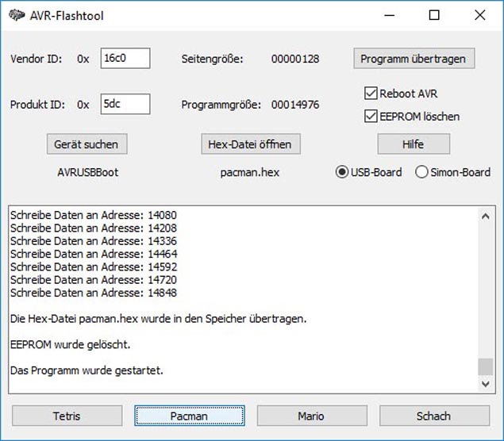Click Programm übertragen button
Viewport: 504px width, 441px height.
pos(414,59)
